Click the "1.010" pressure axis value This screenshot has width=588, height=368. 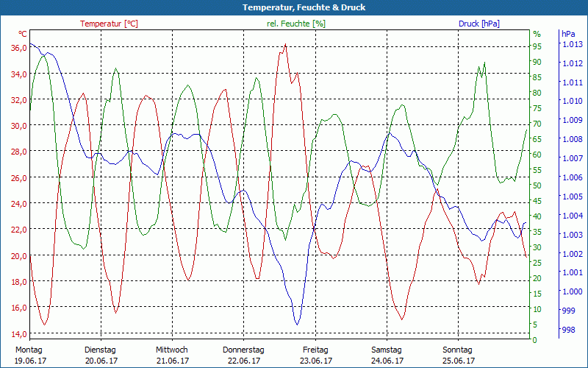point(573,101)
